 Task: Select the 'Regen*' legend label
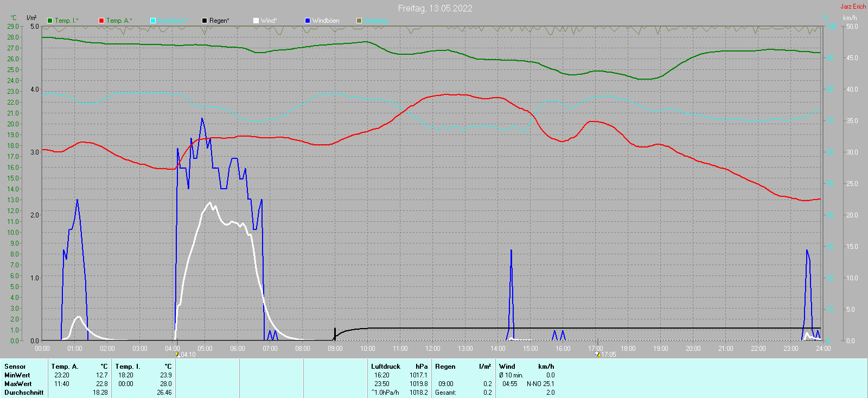[219, 21]
